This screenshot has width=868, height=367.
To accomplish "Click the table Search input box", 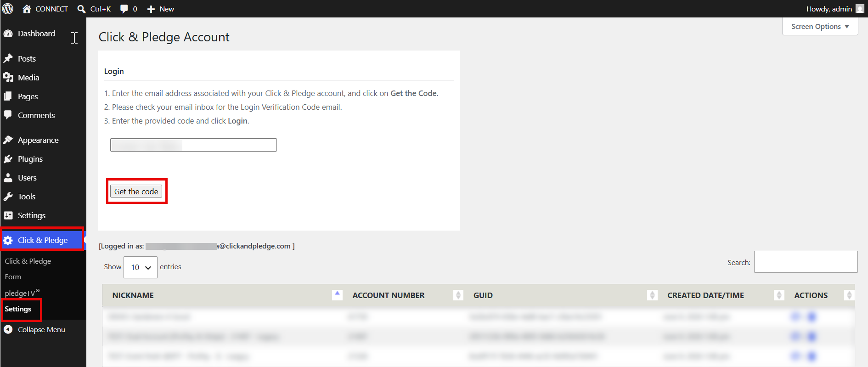I will pos(806,262).
